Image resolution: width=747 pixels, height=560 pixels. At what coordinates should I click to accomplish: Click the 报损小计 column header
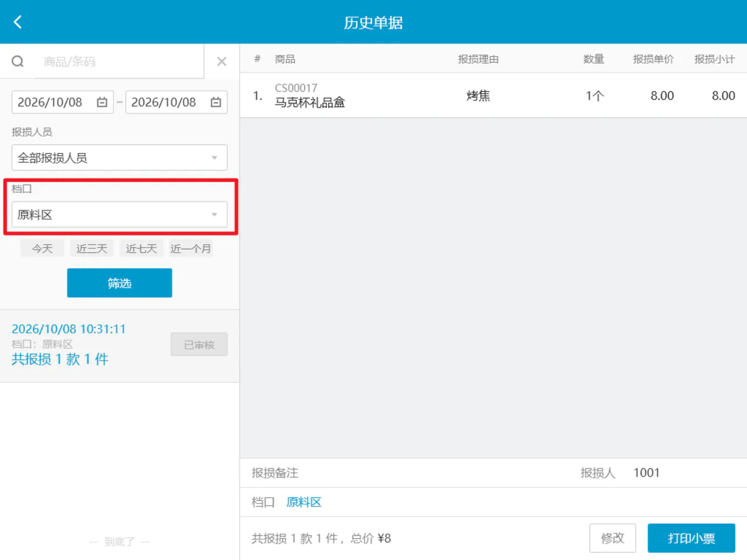[x=714, y=59]
